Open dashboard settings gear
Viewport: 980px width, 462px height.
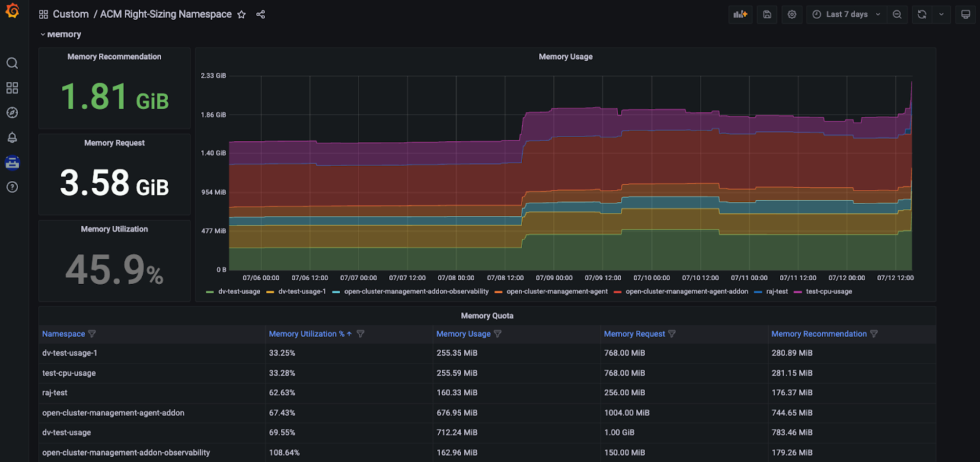[792, 15]
